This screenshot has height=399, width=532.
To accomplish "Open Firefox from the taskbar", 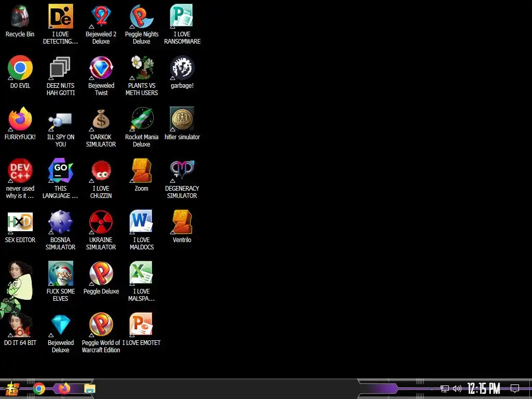I will (64, 389).
